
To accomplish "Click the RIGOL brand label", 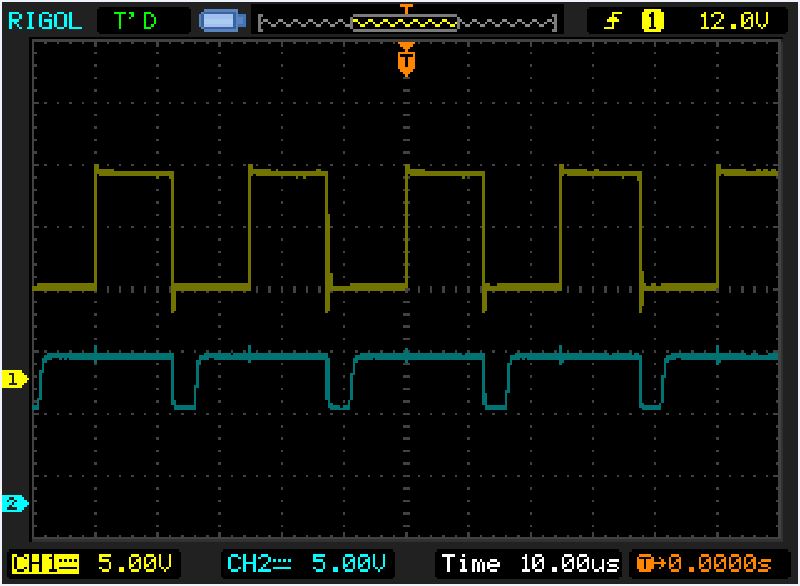I will [45, 21].
